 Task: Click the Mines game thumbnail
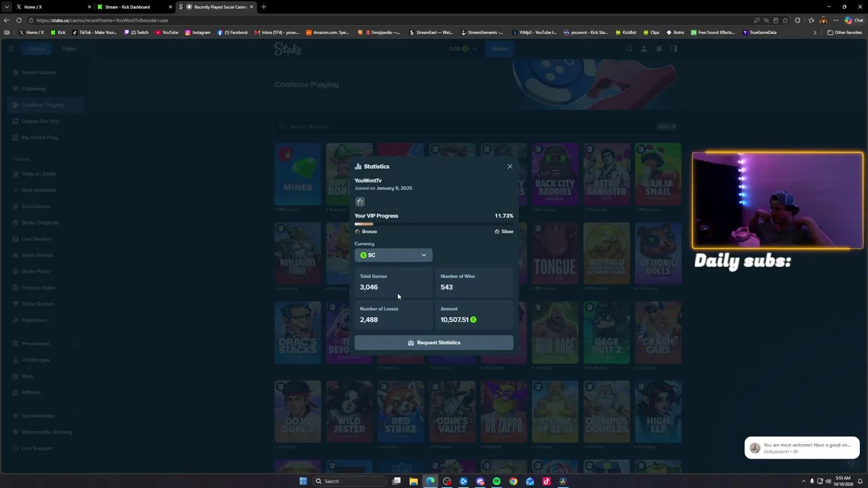(298, 174)
